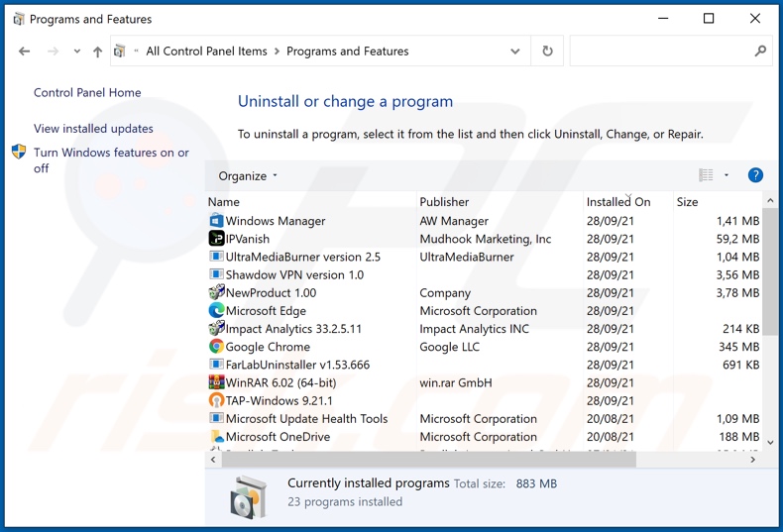Screen dimensions: 783x532
Task: Click the IPVanish program icon
Action: coord(216,239)
